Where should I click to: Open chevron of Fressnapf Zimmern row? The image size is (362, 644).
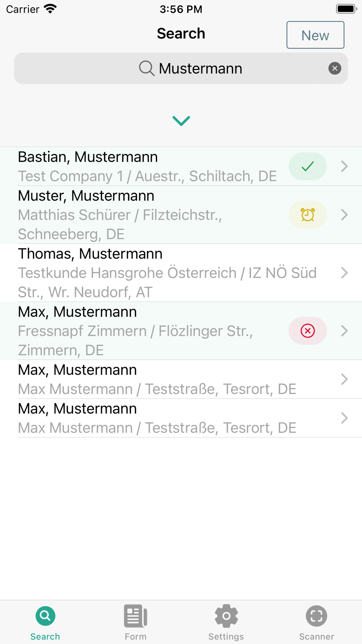[344, 331]
